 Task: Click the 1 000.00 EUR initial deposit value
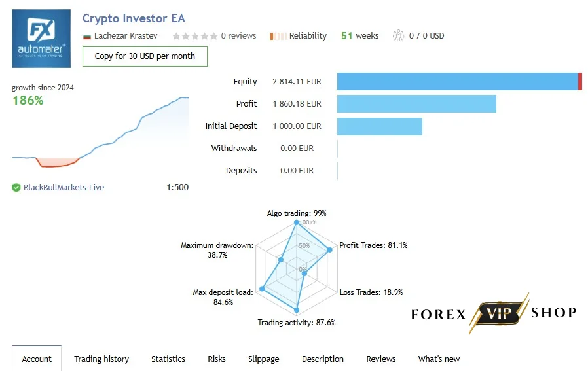(x=297, y=126)
